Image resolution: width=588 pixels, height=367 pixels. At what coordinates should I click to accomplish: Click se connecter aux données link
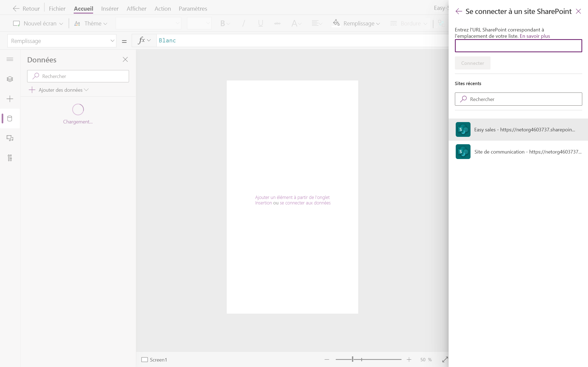(305, 203)
